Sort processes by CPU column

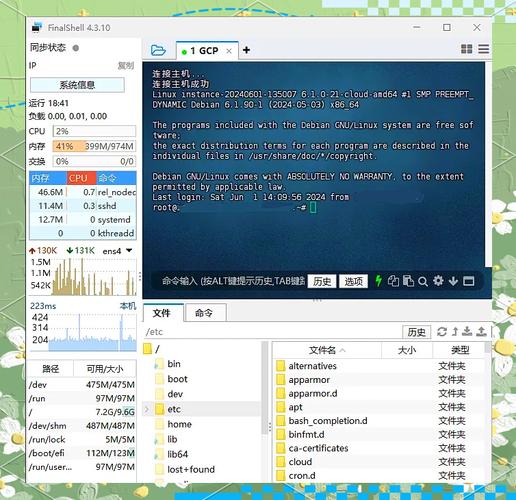(x=82, y=178)
